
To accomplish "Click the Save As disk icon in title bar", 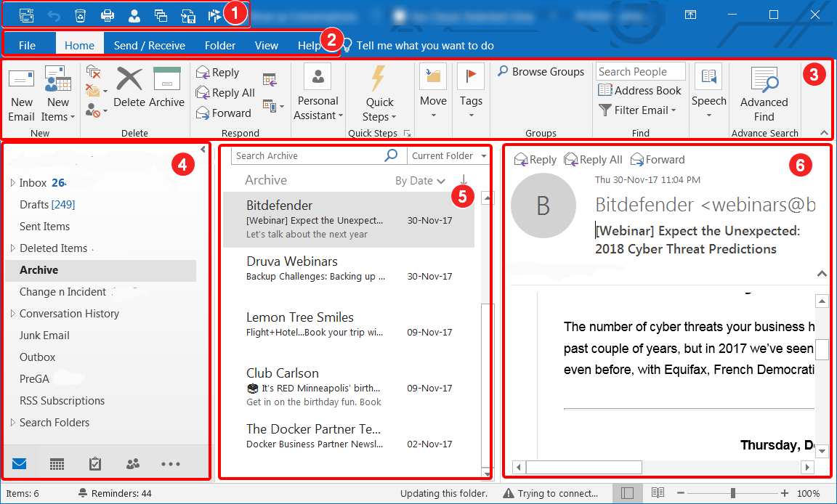I will pos(188,15).
